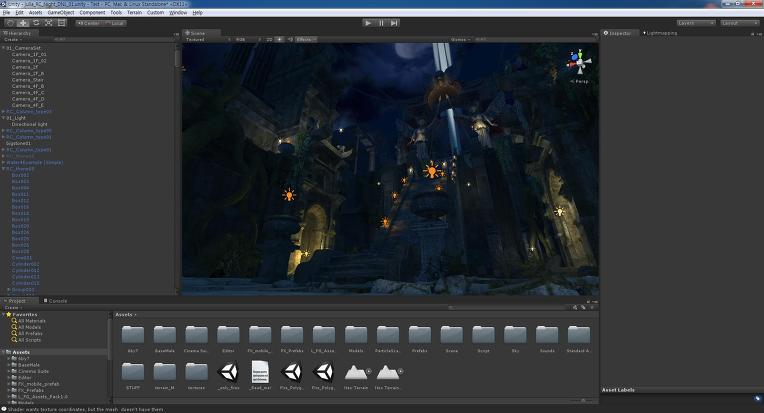Click the Step frame button

394,23
